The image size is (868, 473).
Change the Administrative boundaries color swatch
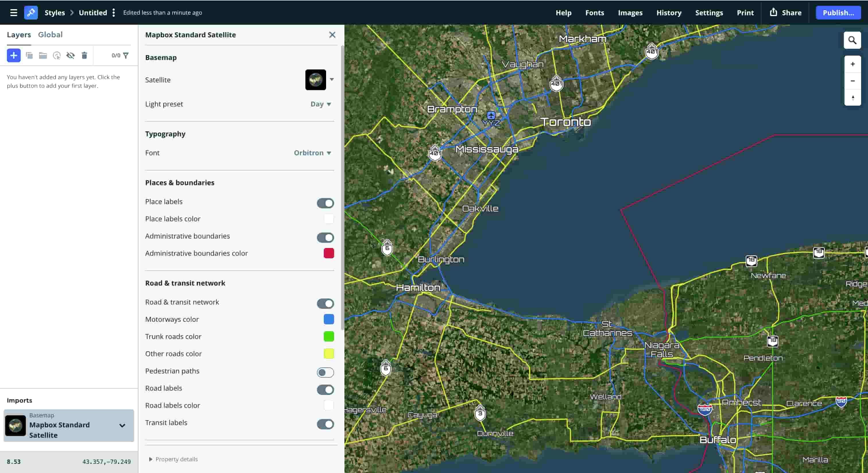(x=329, y=253)
